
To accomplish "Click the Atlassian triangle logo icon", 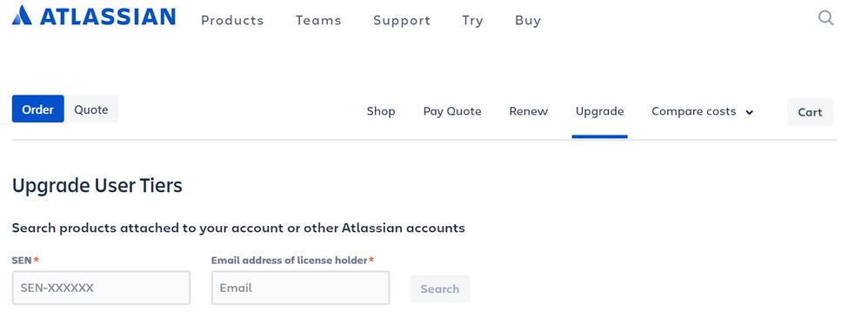I will 22,16.
